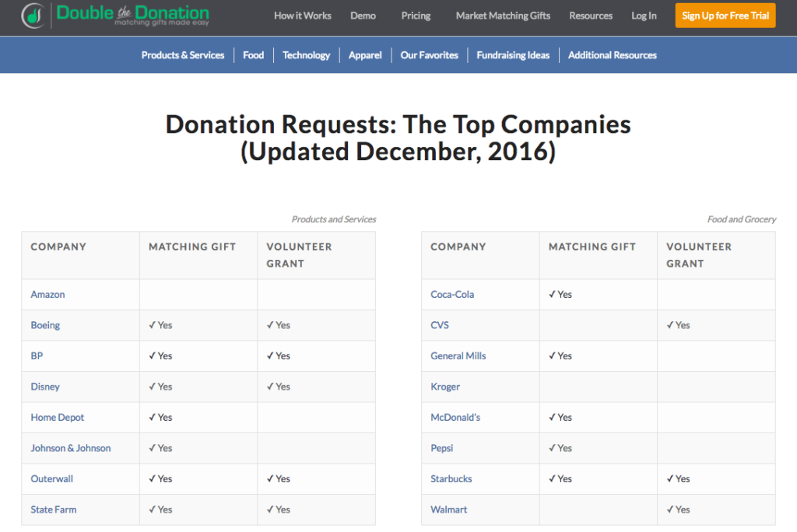Switch to the Food category
The width and height of the screenshot is (797, 532).
click(253, 54)
